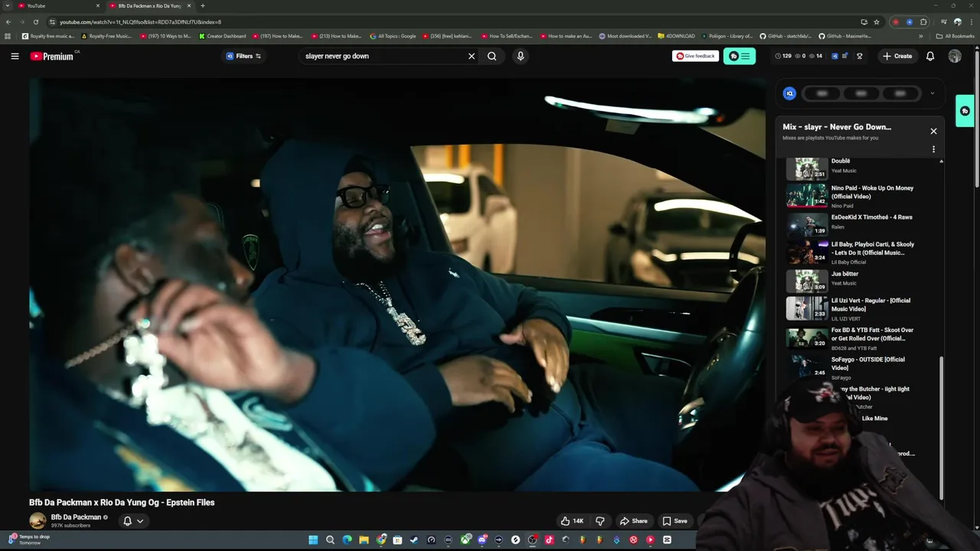Go to YouTube Premium home logo

point(51,56)
